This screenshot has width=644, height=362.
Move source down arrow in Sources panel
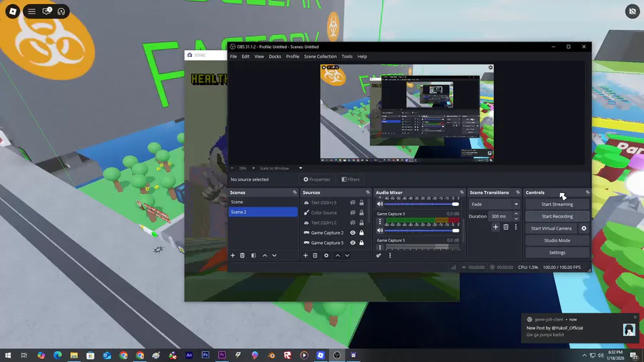(347, 255)
